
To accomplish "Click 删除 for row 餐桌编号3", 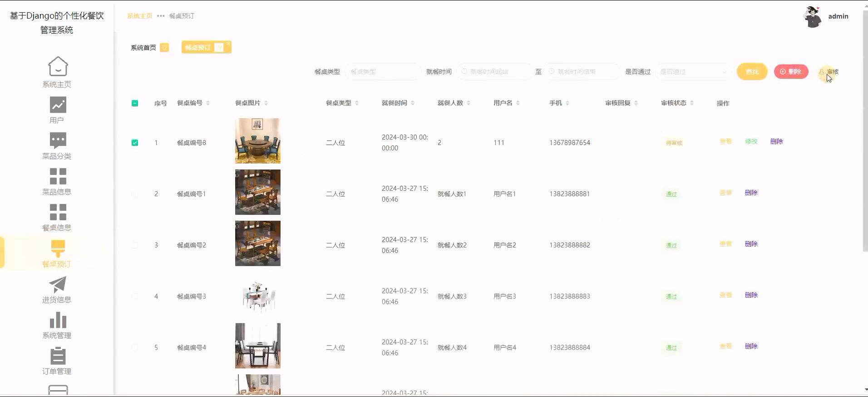I will point(751,295).
